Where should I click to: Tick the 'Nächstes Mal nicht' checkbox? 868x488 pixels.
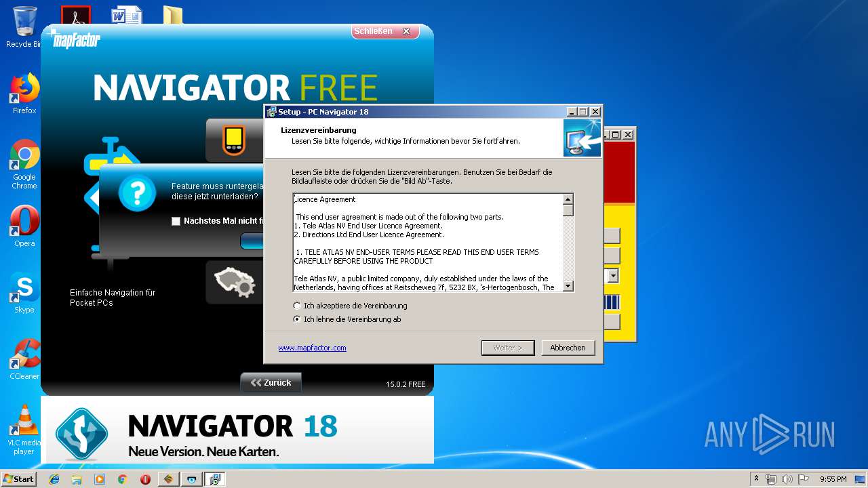pos(176,221)
